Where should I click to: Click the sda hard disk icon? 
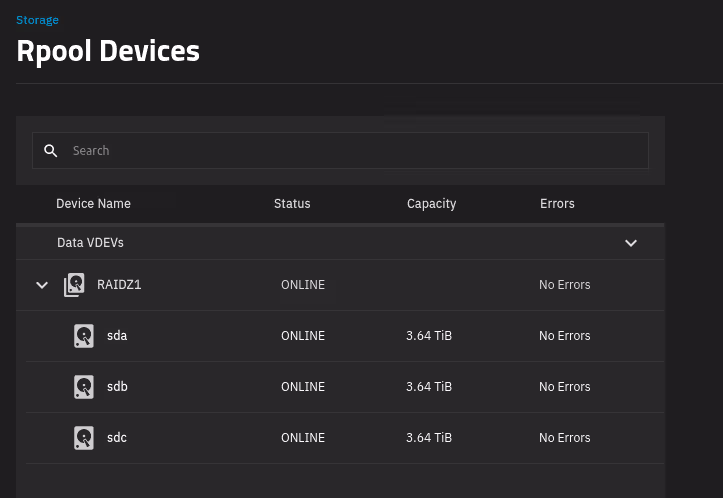coord(84,336)
